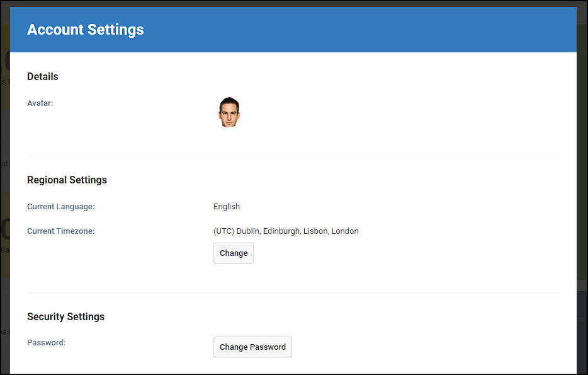Click the Account Settings title text
The image size is (588, 375).
coord(86,30)
